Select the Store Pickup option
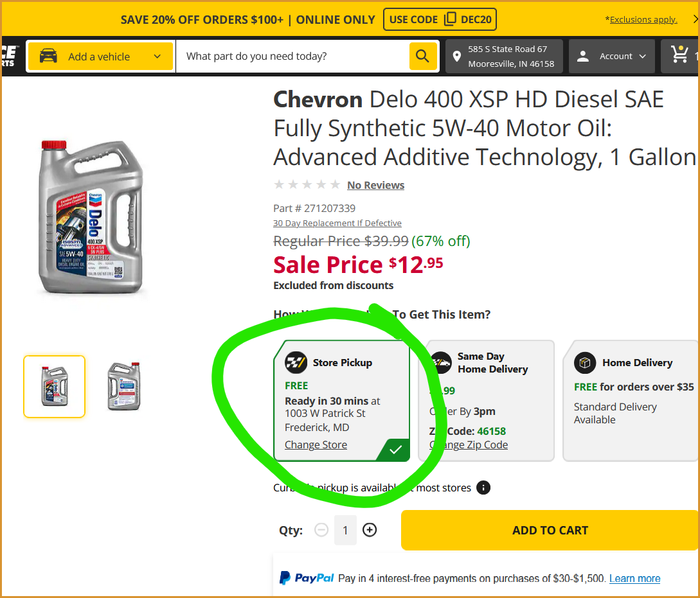This screenshot has width=700, height=598. (341, 400)
